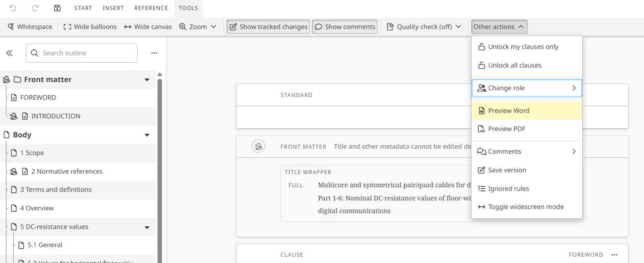The width and height of the screenshot is (644, 263).
Task: Toggle Show tracked changes
Action: point(268,27)
